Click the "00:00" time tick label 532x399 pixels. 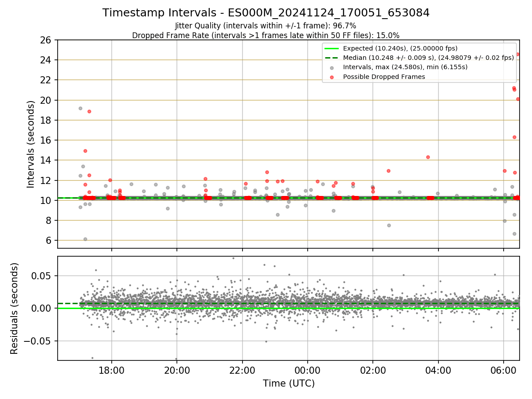pos(307,370)
